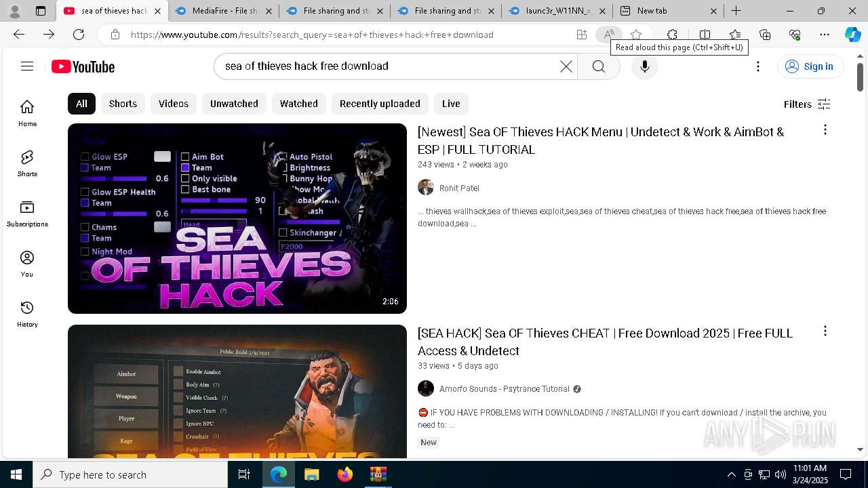Open browser extensions puzzle icon
The width and height of the screenshot is (868, 488).
pyautogui.click(x=672, y=35)
